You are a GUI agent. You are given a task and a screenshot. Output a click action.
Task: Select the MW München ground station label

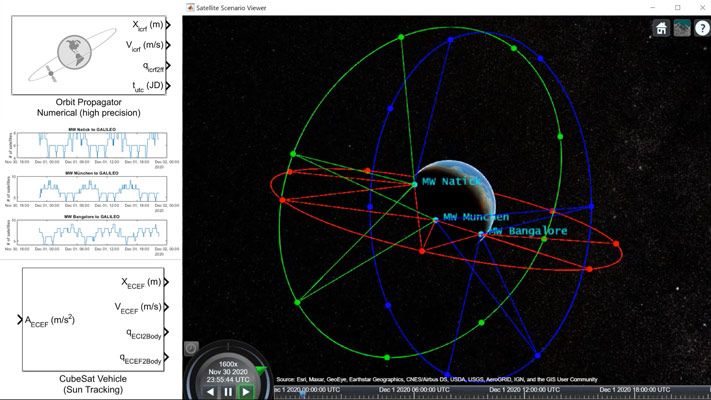click(476, 217)
